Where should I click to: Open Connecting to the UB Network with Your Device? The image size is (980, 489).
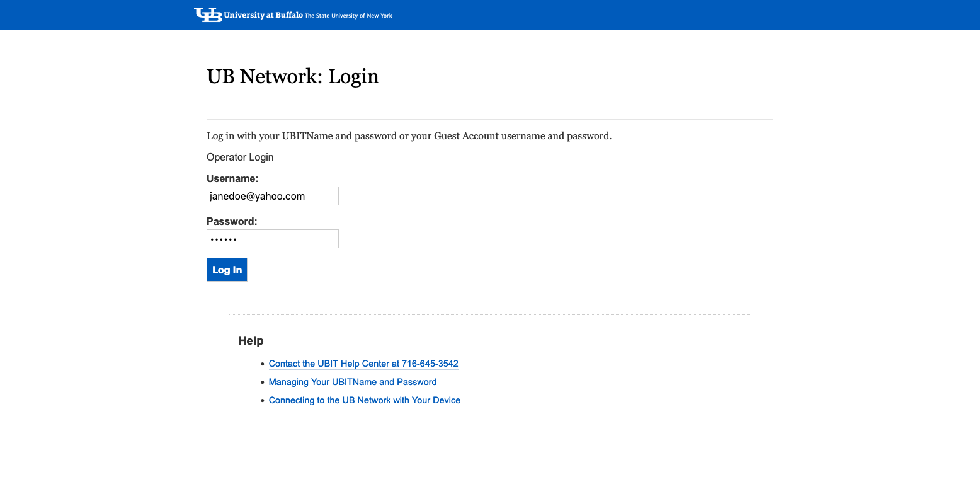coord(364,400)
